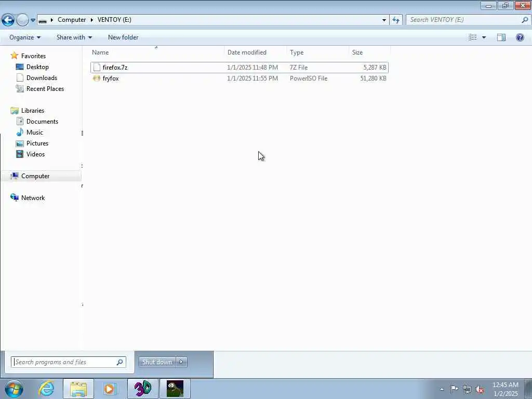532x399 pixels.
Task: Open the Organize menu
Action: point(25,37)
